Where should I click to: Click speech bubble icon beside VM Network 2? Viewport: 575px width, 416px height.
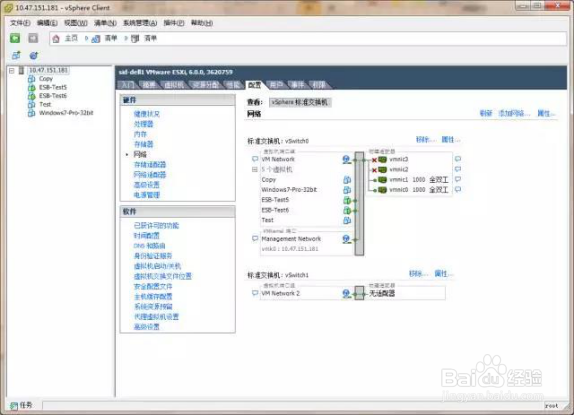255,293
